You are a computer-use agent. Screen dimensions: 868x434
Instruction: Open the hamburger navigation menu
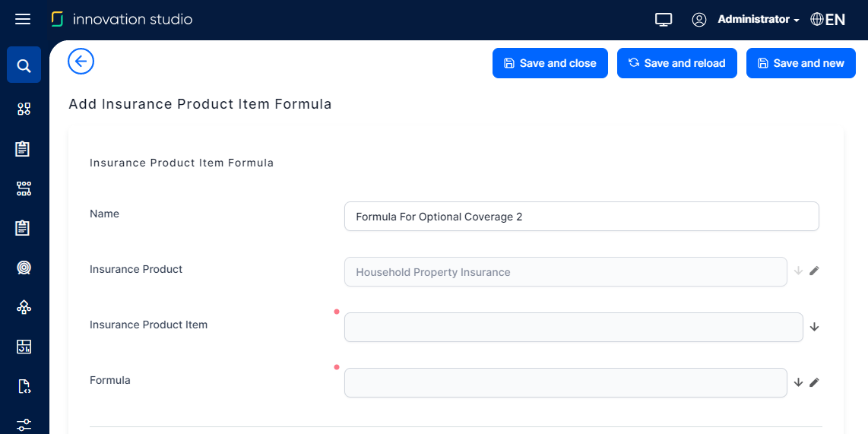[x=23, y=19]
